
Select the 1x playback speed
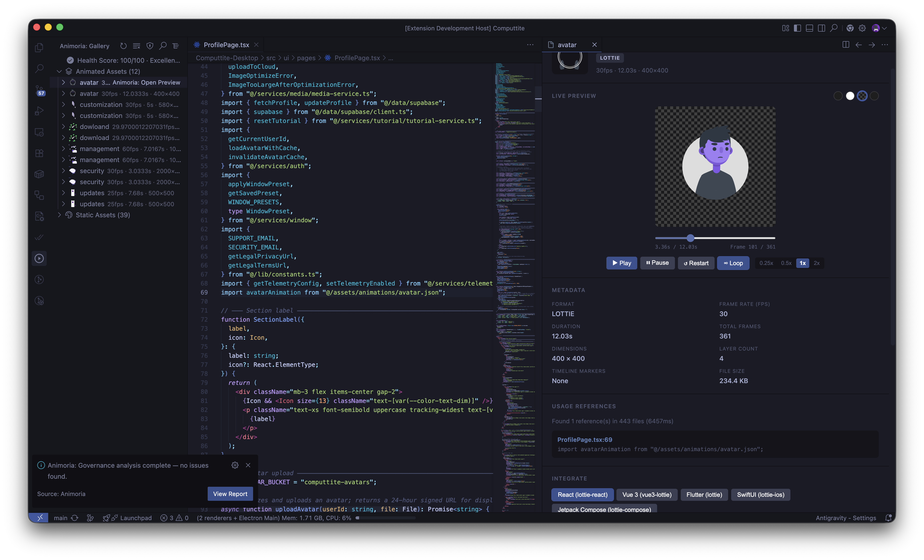click(802, 263)
